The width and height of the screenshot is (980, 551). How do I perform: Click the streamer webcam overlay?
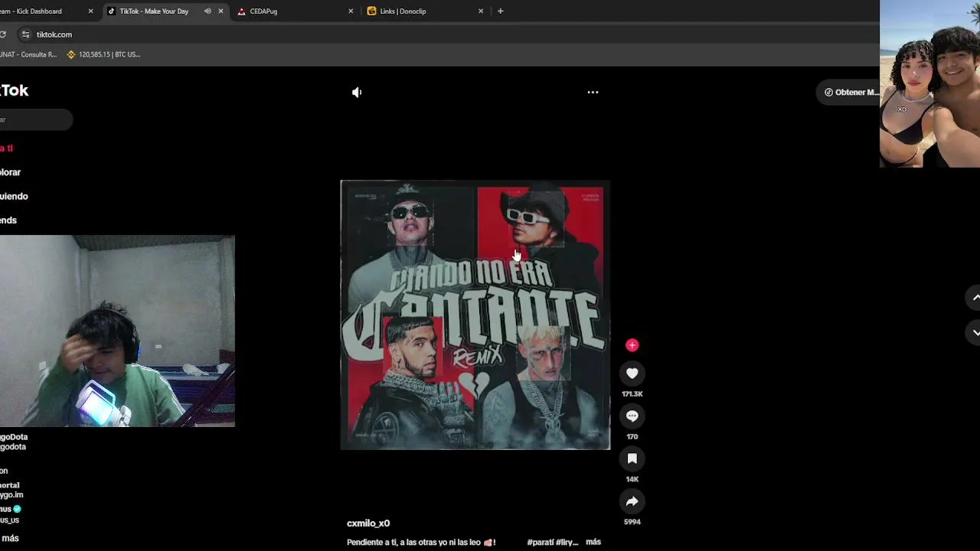[117, 331]
